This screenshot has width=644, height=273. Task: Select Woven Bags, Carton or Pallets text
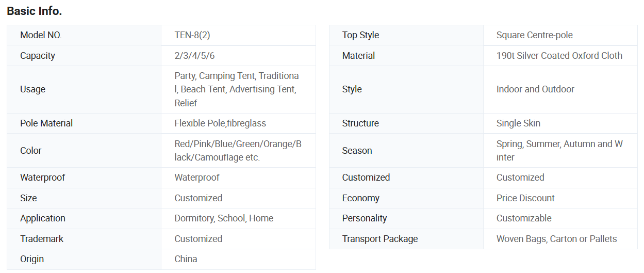point(556,239)
